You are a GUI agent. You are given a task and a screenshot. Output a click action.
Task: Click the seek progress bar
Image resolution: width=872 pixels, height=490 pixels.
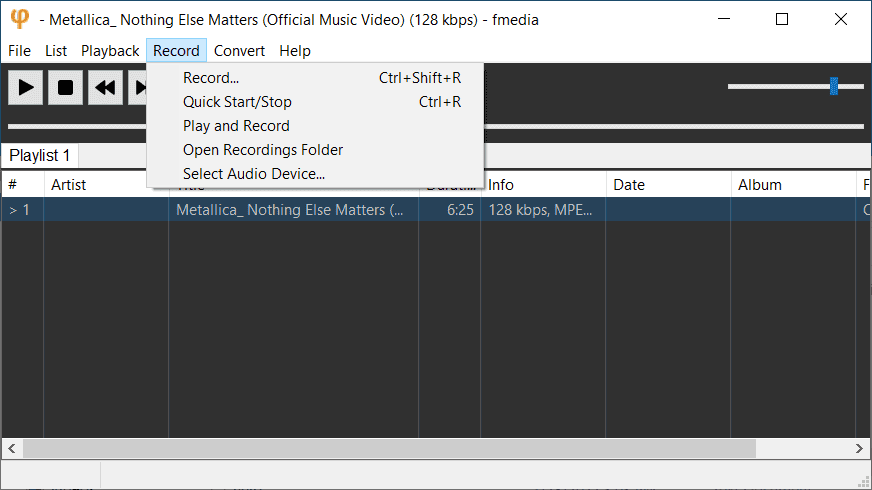(x=435, y=126)
